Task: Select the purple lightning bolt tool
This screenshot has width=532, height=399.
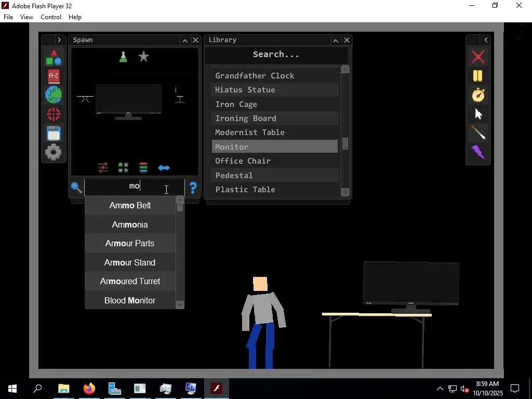Action: click(478, 152)
